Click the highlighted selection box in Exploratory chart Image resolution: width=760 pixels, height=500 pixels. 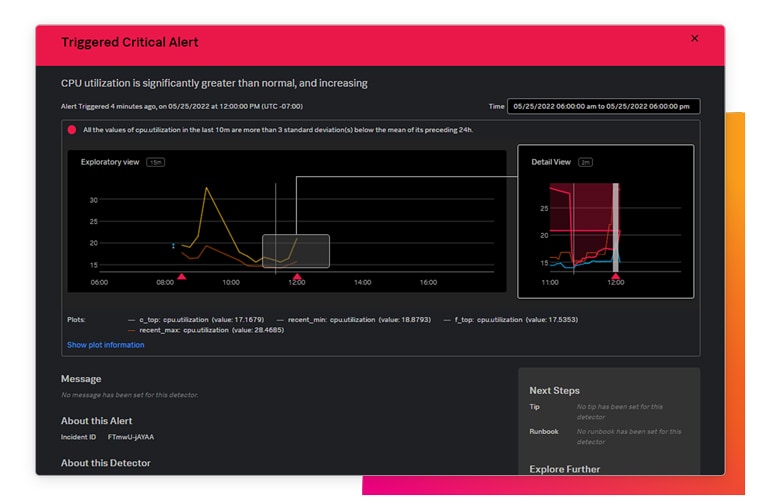[x=295, y=251]
